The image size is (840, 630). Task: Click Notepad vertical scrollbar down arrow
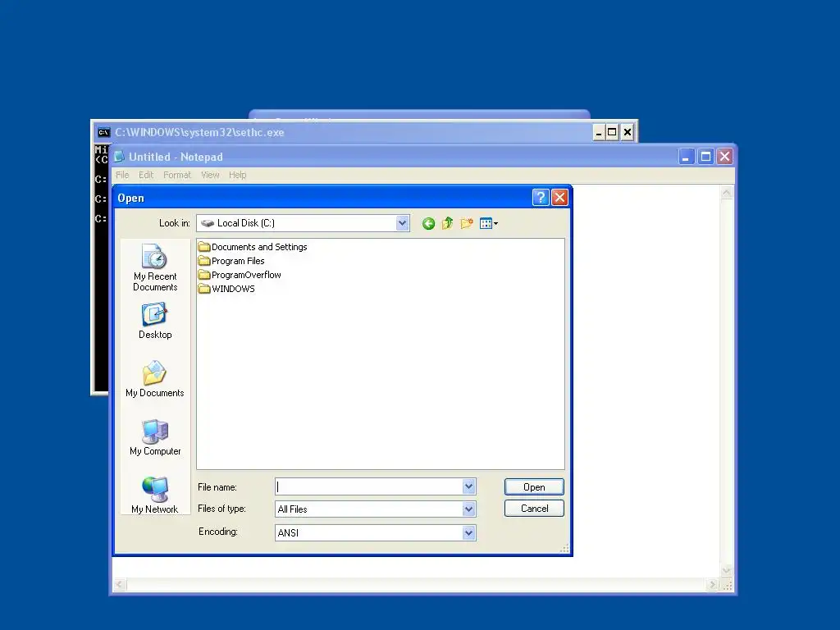click(x=727, y=571)
